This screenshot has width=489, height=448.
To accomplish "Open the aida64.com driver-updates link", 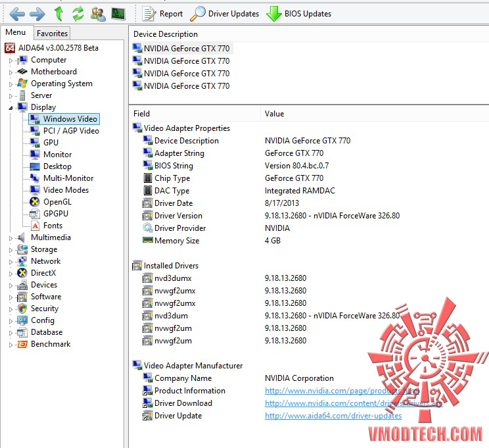I will click(x=333, y=416).
